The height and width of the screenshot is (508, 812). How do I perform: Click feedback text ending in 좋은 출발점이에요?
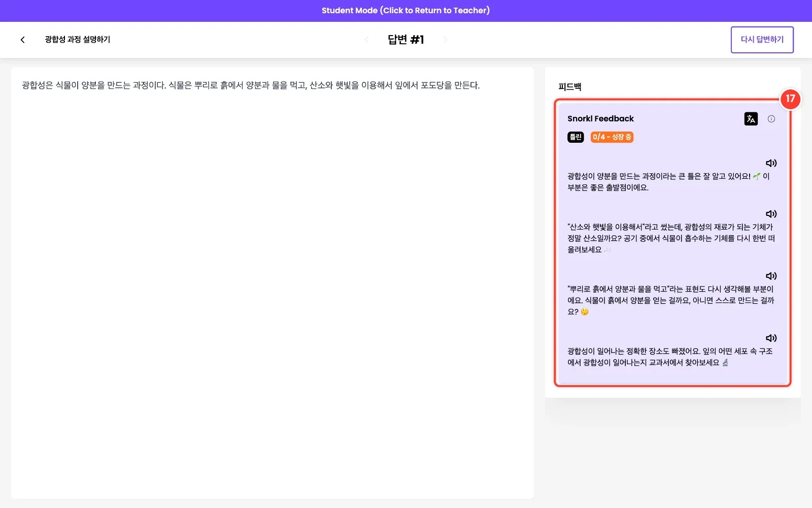click(668, 182)
